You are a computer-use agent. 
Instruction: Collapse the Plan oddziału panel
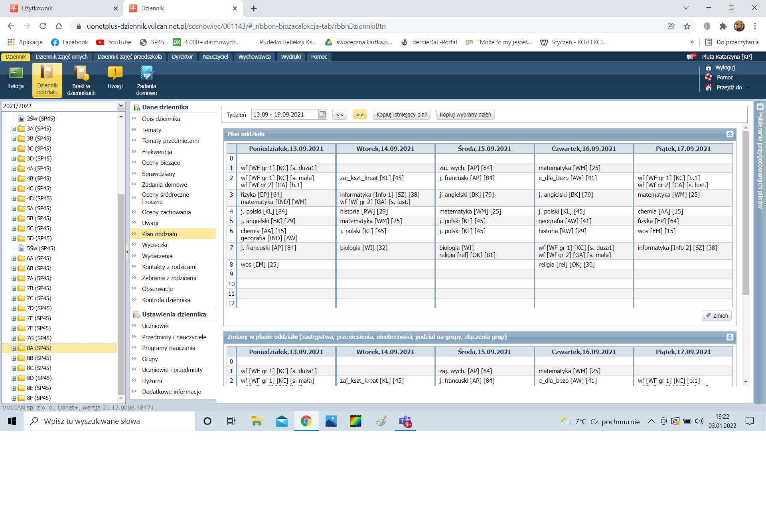pos(730,134)
